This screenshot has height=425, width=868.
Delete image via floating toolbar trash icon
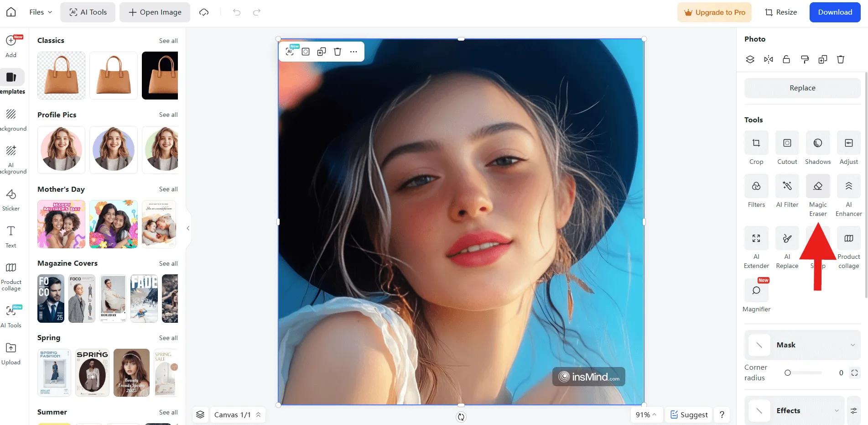coord(338,52)
